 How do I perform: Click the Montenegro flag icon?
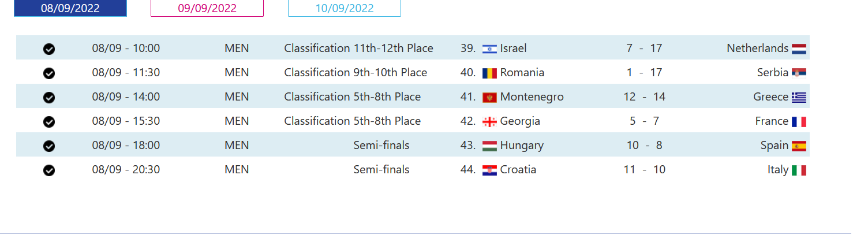(489, 97)
